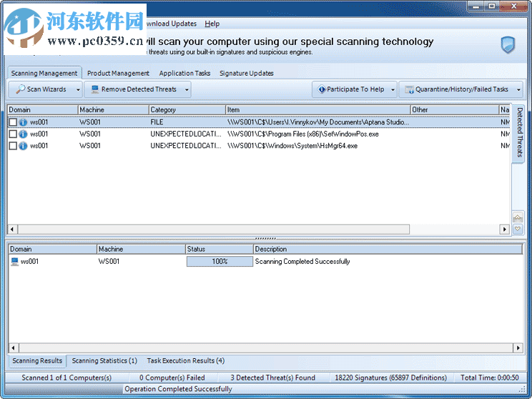Click right arrow of results pane scrollbar
The width and height of the screenshot is (532, 399).
518,348
